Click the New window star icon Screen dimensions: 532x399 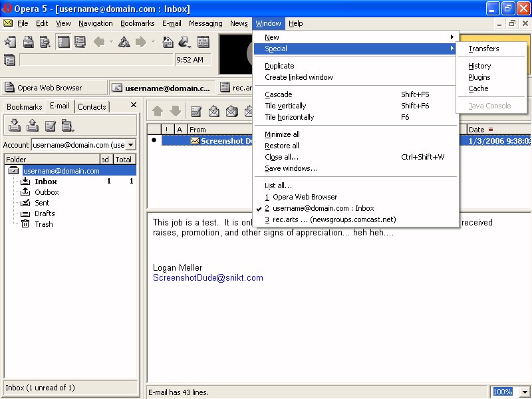(10, 42)
